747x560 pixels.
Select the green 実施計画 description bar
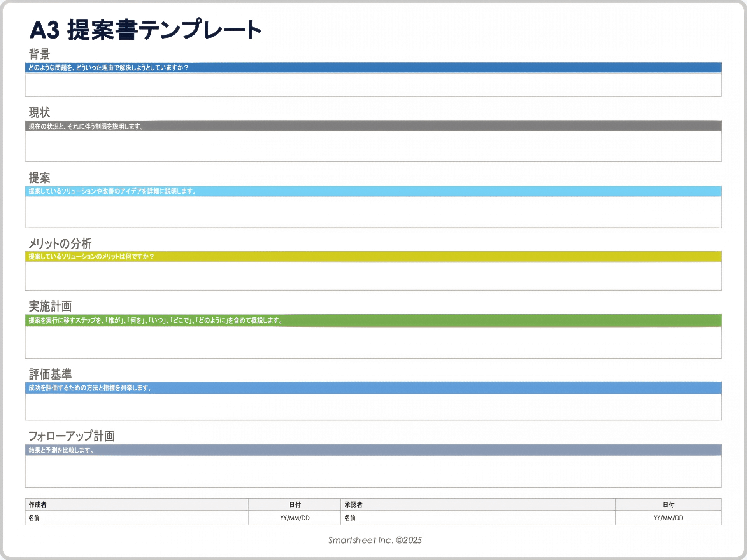373,320
